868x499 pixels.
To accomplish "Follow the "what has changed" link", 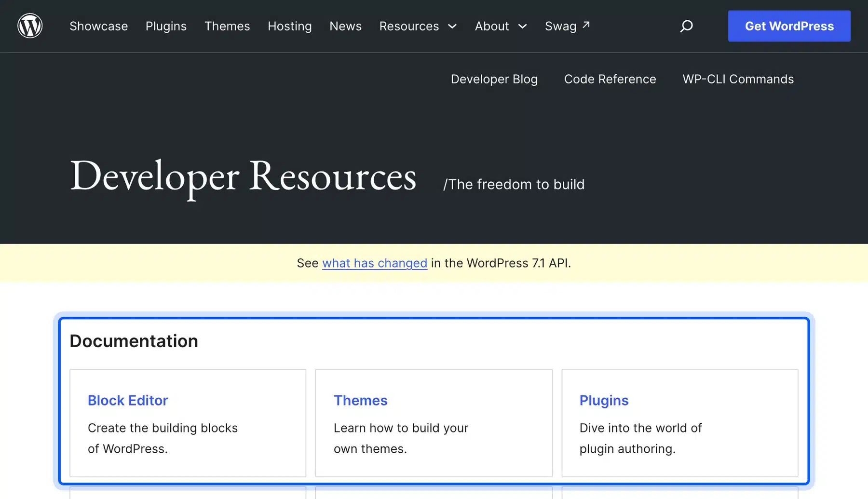I will 375,263.
